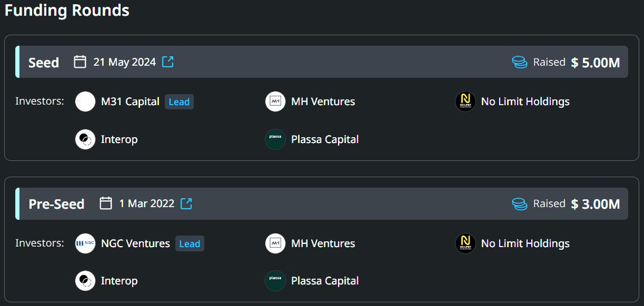The width and height of the screenshot is (644, 306).
Task: Click the MH Ventures logo in Seed round
Action: click(x=275, y=101)
